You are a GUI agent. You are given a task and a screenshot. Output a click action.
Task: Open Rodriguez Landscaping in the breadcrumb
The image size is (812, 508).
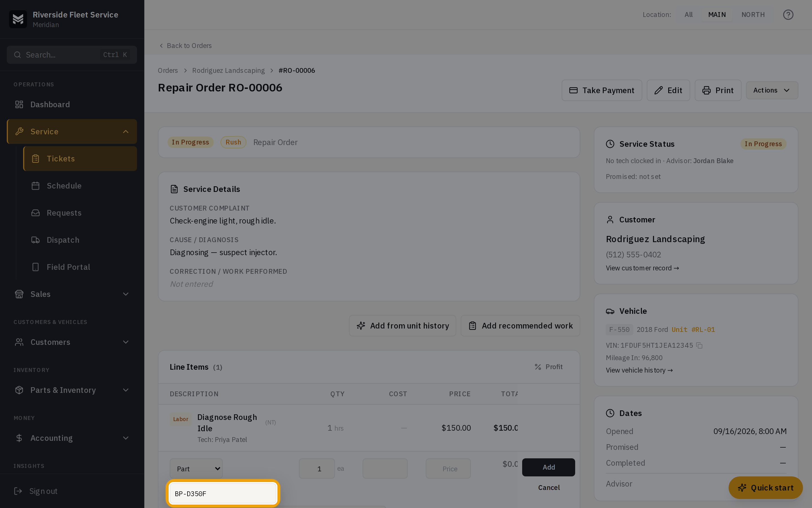(228, 71)
